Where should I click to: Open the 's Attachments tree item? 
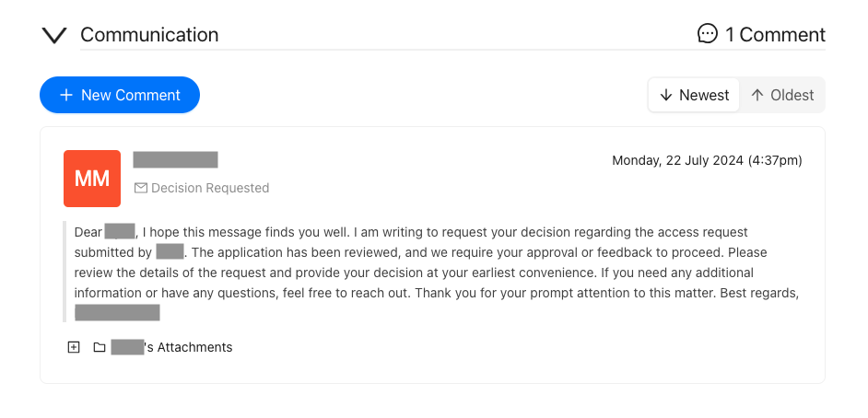tap(171, 347)
